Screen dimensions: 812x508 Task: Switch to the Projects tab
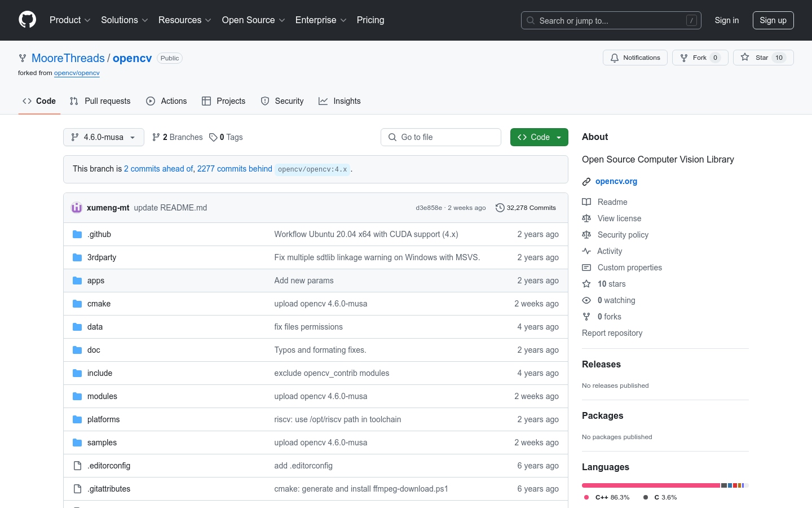(x=224, y=101)
